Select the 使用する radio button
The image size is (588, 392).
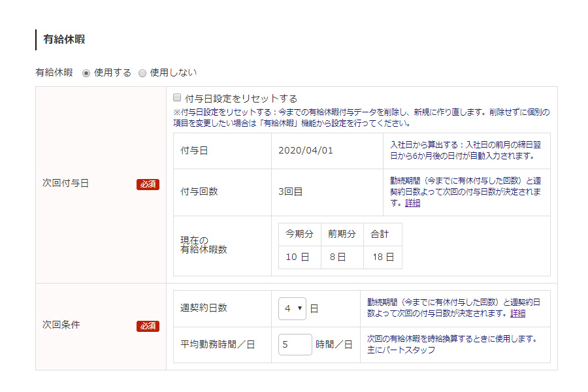point(86,73)
